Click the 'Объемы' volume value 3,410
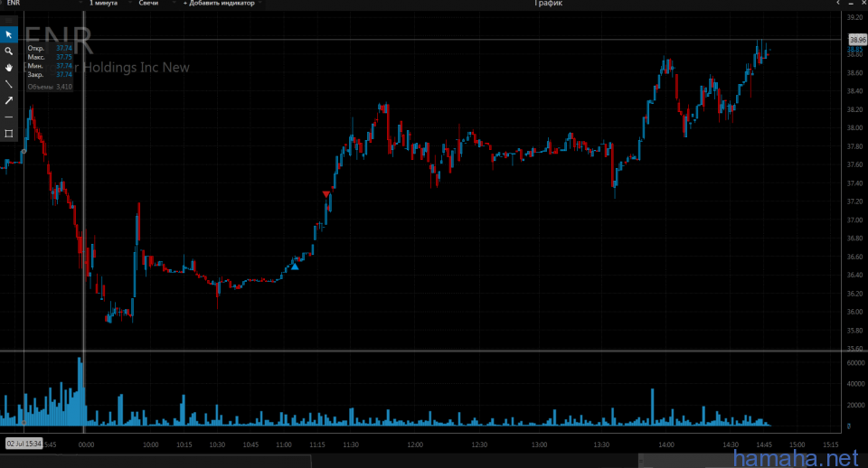 tap(64, 87)
